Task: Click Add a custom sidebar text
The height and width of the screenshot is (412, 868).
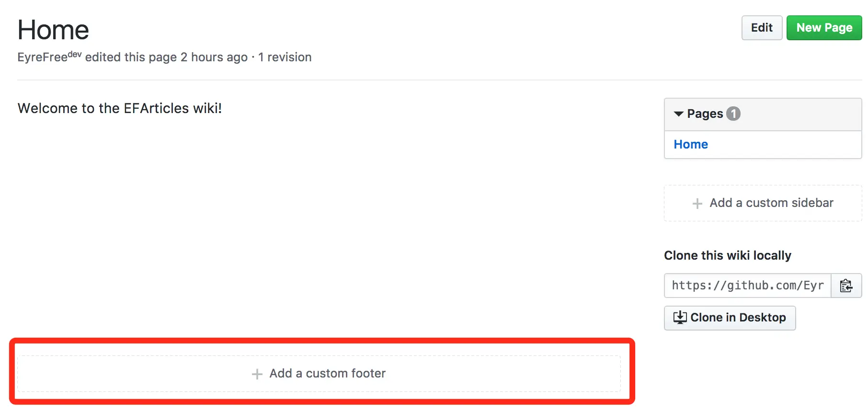Action: pyautogui.click(x=771, y=203)
